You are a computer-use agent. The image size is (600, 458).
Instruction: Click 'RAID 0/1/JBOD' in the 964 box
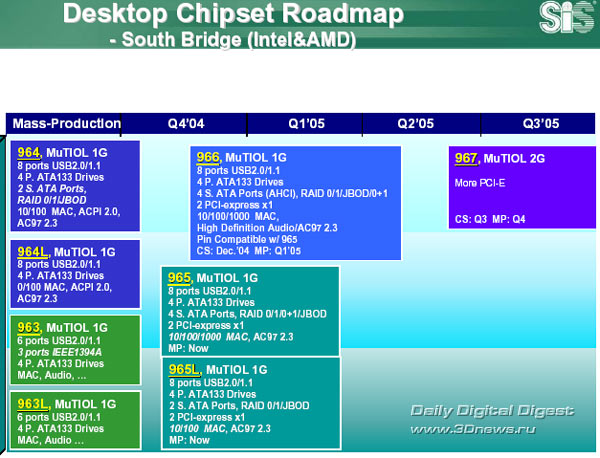52,200
